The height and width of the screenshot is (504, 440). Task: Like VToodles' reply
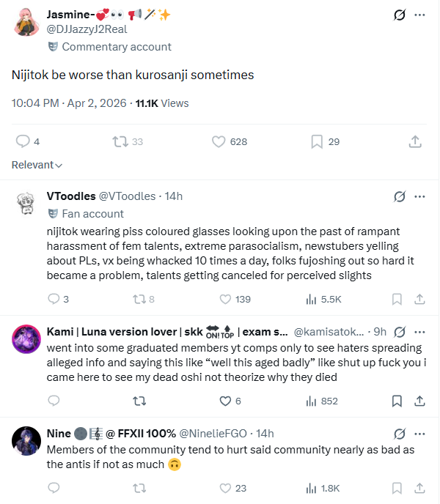click(x=227, y=299)
